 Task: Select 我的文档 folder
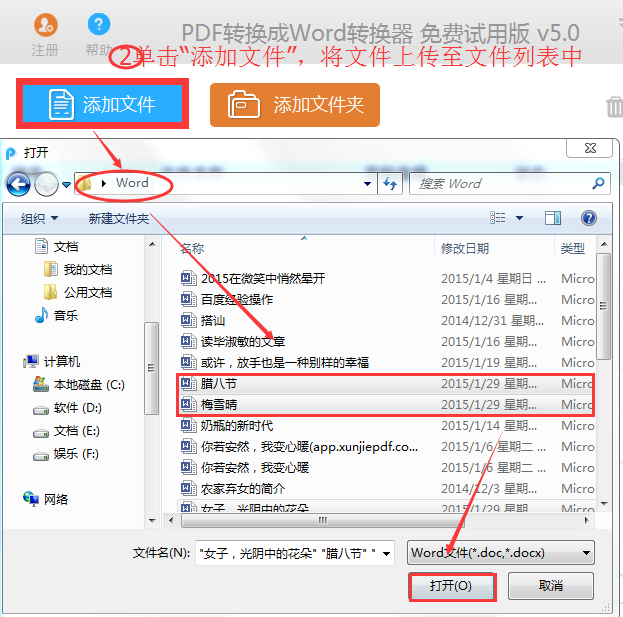coord(78,269)
